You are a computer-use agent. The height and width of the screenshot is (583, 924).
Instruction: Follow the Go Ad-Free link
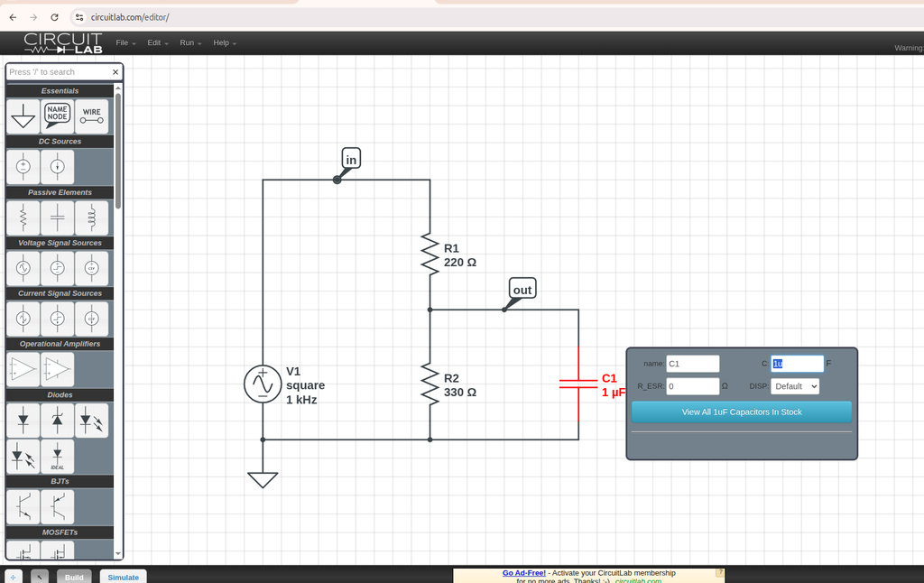pos(524,573)
